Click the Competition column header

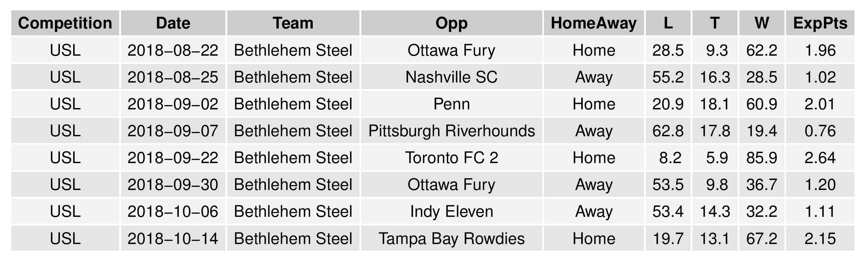tap(65, 23)
